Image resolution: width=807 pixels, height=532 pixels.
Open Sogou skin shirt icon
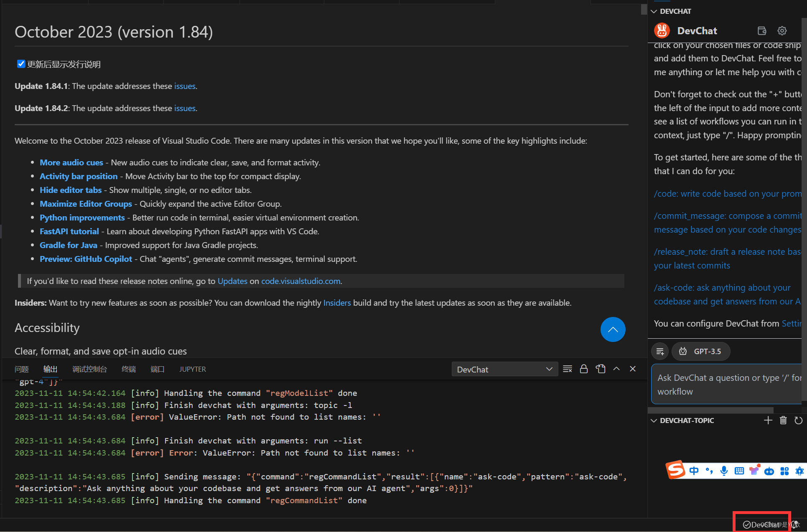(754, 471)
